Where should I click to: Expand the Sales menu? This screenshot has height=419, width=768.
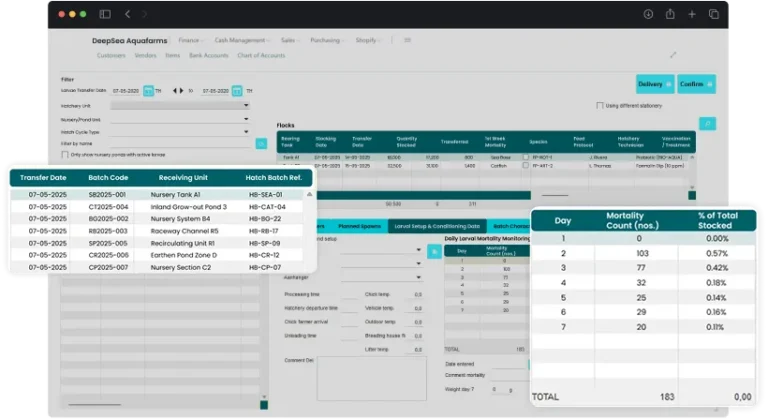click(290, 40)
